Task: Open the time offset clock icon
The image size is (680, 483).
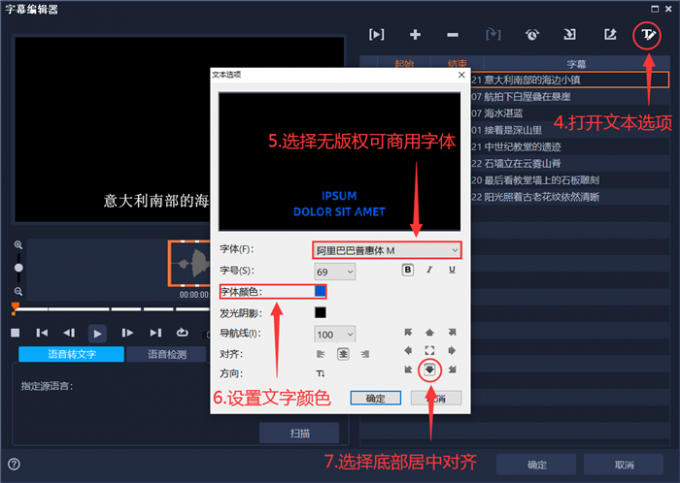Action: point(532,34)
